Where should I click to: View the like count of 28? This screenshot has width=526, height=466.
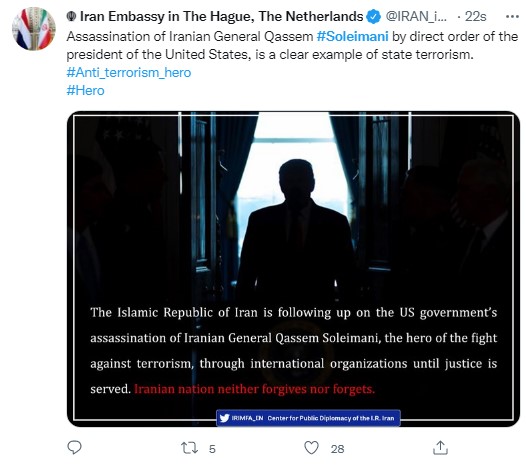pos(337,449)
